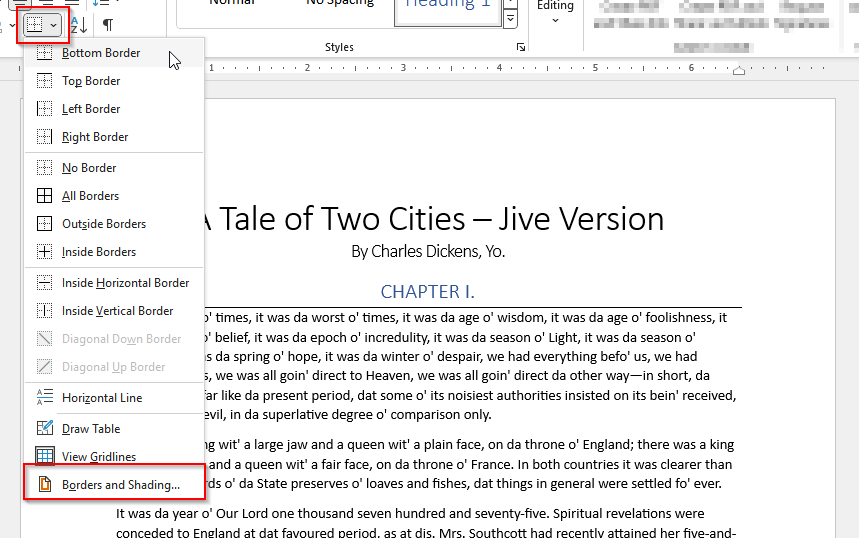Choose Bottom Border from menu

(x=100, y=53)
